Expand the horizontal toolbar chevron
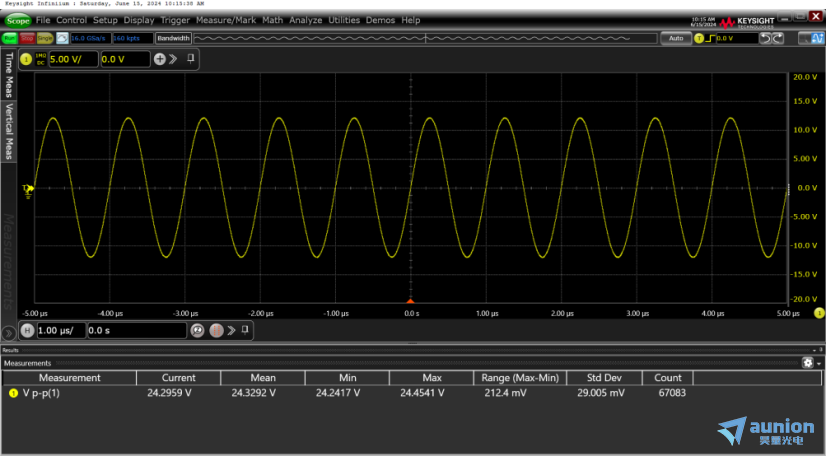 (x=231, y=331)
